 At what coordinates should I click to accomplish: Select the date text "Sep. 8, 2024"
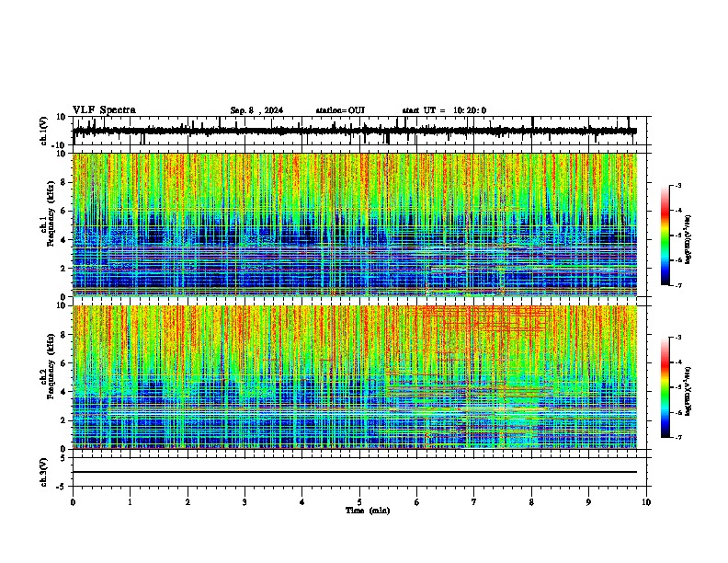click(256, 110)
